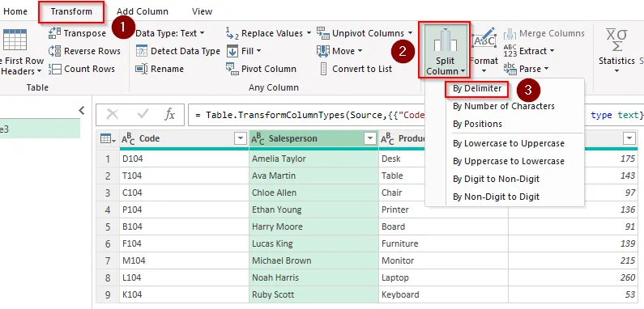Switch to the View tab

[202, 11]
